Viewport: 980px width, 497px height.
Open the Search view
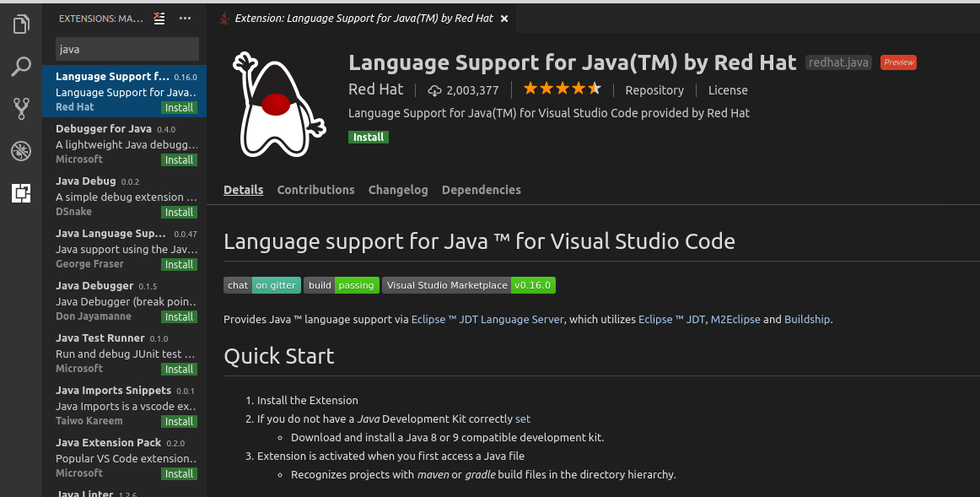tap(21, 66)
